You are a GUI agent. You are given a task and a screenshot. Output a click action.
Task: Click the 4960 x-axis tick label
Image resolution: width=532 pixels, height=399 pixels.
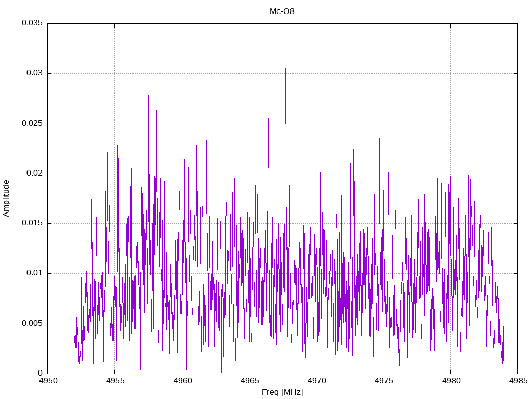coord(182,382)
